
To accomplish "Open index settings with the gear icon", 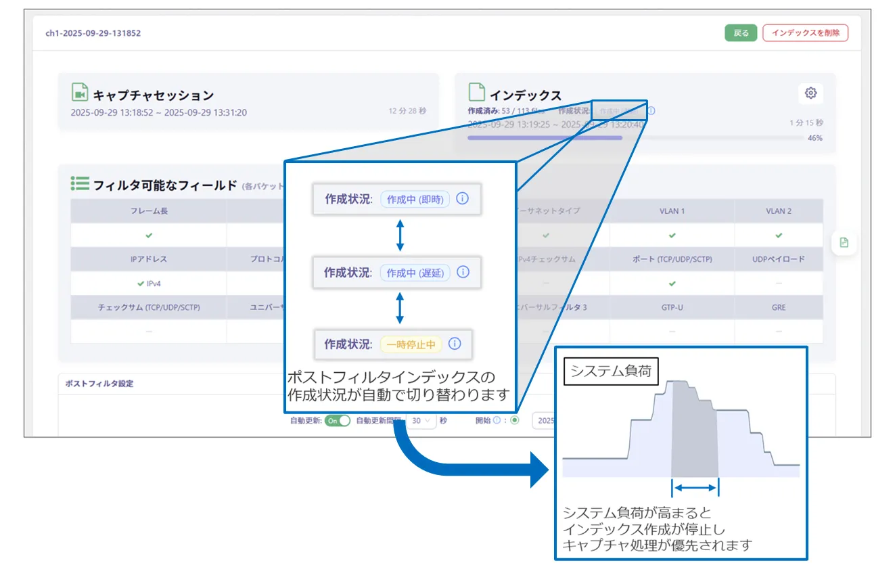I will coord(810,93).
